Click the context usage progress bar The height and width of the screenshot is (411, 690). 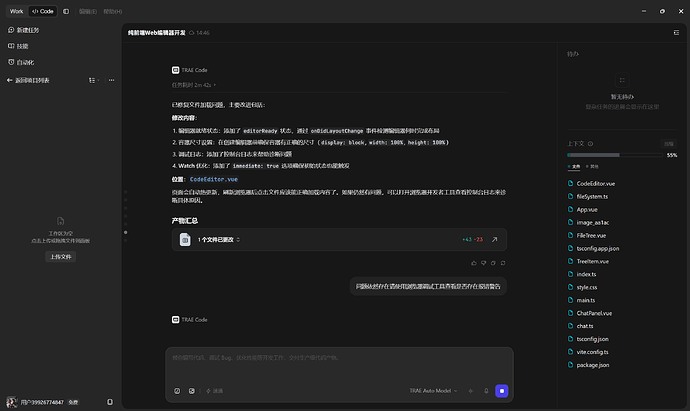[x=615, y=155]
